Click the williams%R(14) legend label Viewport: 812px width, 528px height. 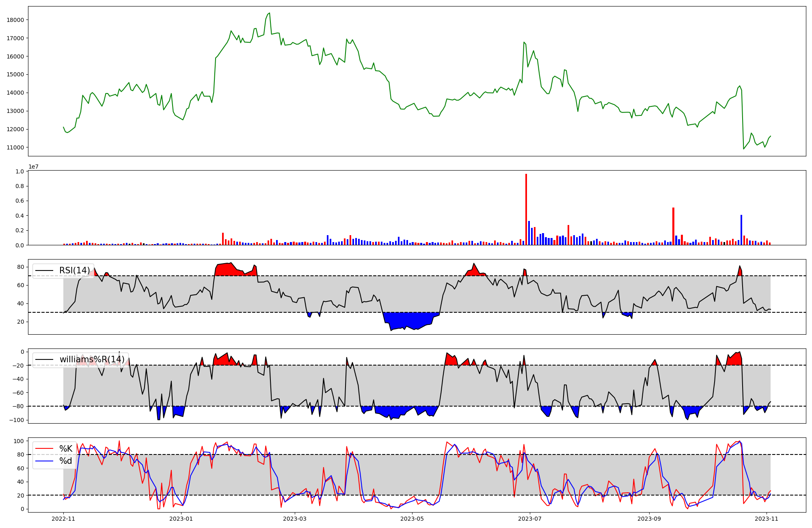pyautogui.click(x=92, y=359)
